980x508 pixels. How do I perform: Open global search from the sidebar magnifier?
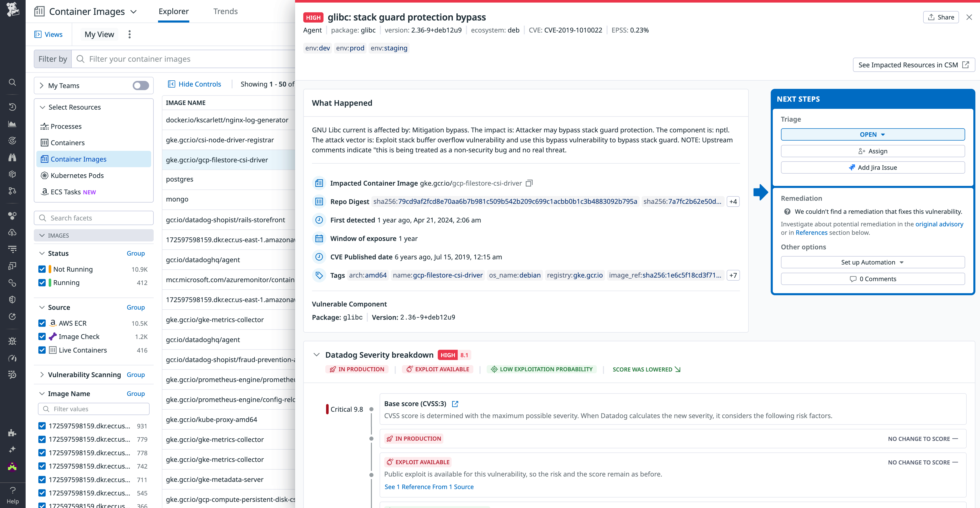click(x=12, y=82)
